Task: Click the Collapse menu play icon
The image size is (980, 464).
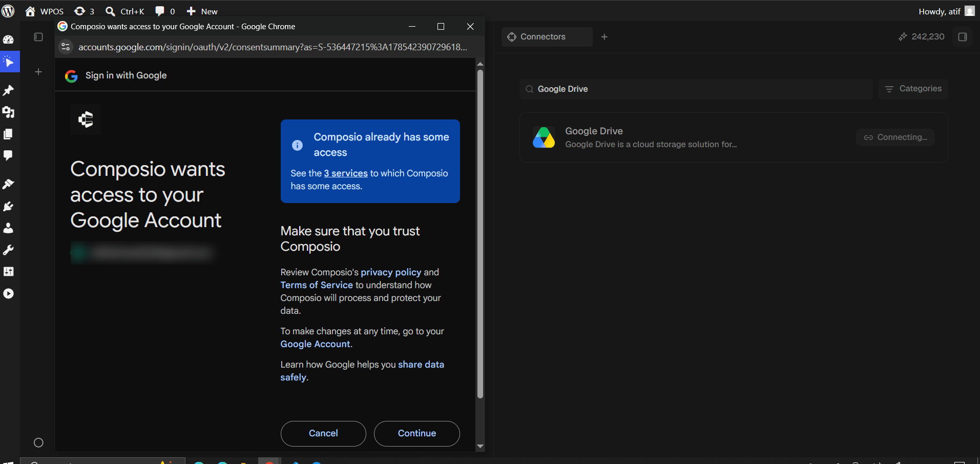Action: 9,294
